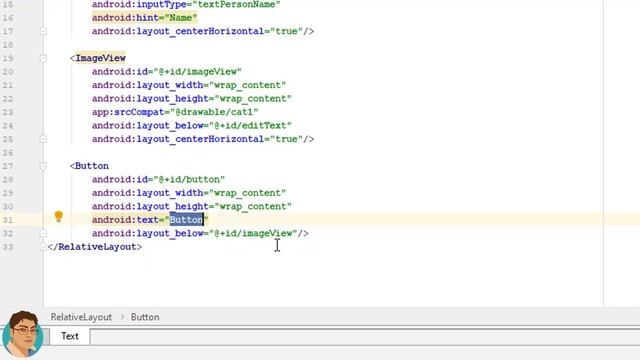Click fold marker at line 17
The width and height of the screenshot is (640, 360).
click(43, 31)
